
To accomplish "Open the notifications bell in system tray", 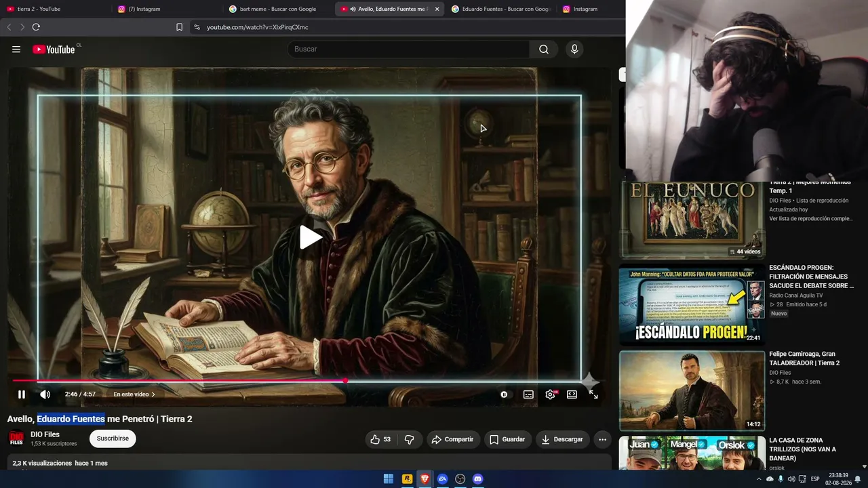I will point(857,479).
